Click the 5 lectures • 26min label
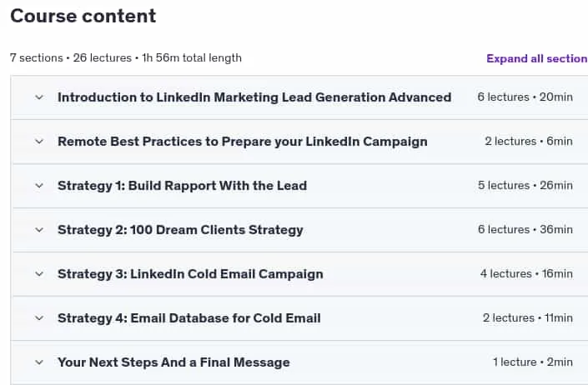 pyautogui.click(x=525, y=186)
